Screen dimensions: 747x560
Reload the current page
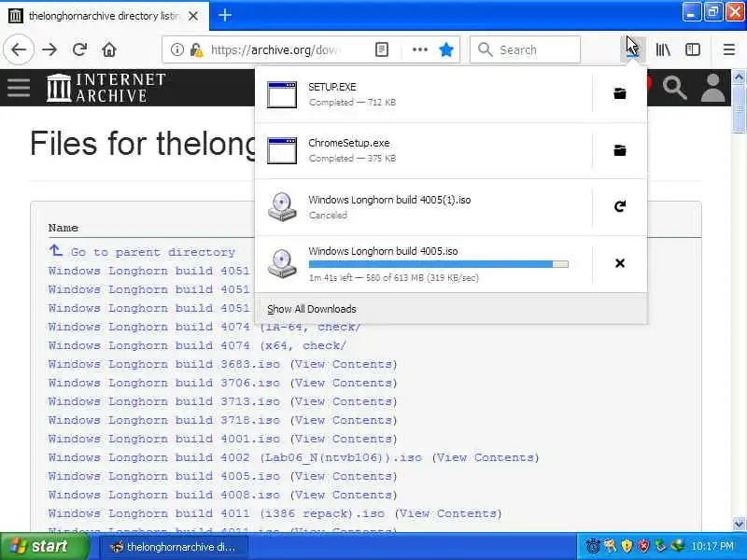click(x=79, y=49)
